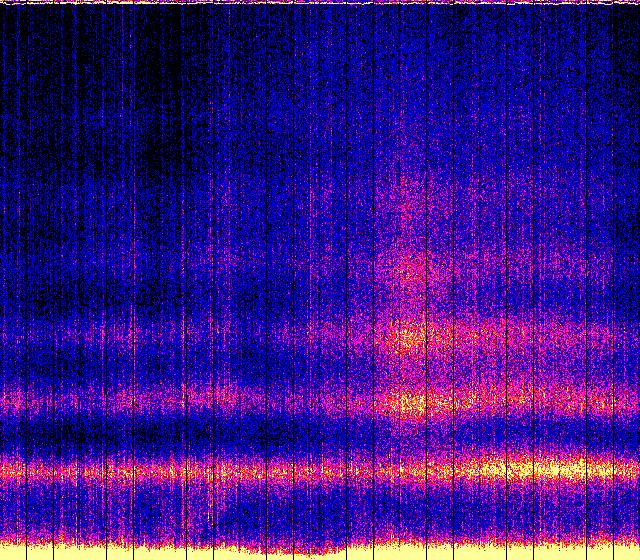Click the rightmost vertical black line

point(611,280)
